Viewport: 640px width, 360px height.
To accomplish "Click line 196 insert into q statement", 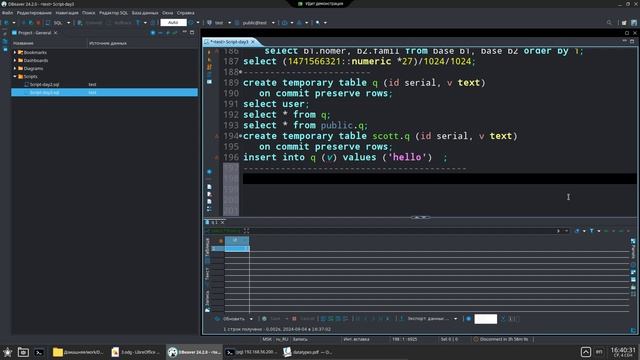I will (x=345, y=157).
